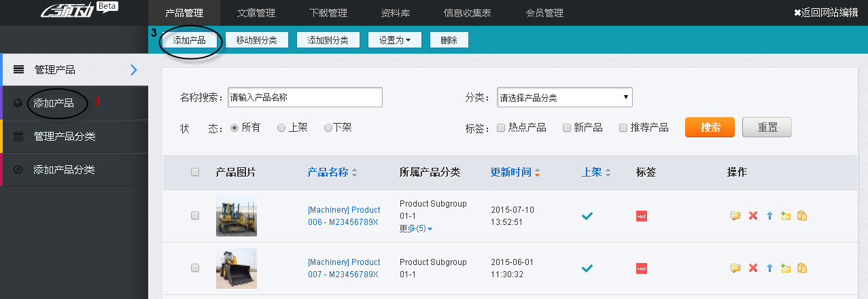Click the Hot tag icon for Product 006

[x=641, y=216]
